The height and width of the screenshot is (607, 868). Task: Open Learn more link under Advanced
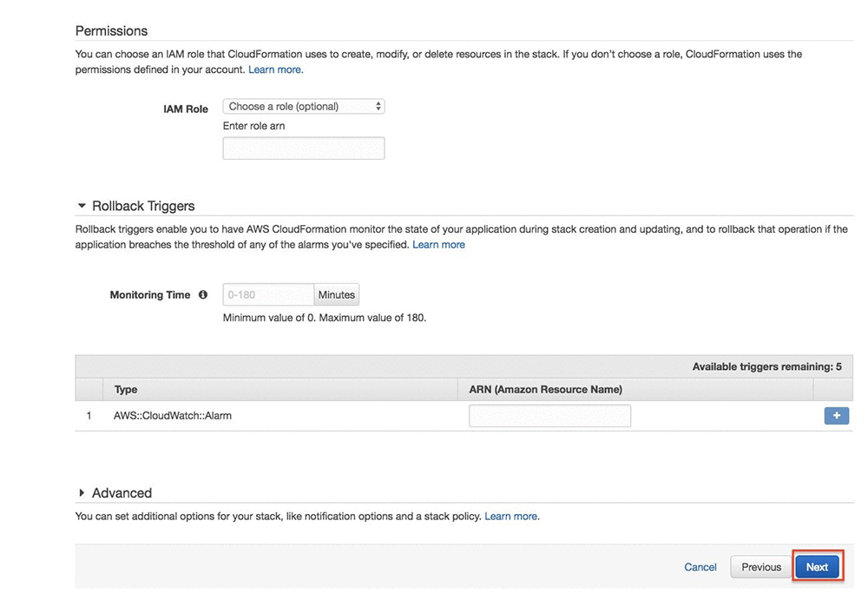tap(511, 516)
